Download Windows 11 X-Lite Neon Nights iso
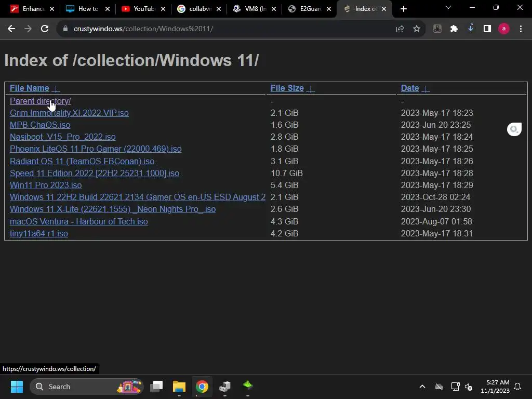 tap(113, 209)
